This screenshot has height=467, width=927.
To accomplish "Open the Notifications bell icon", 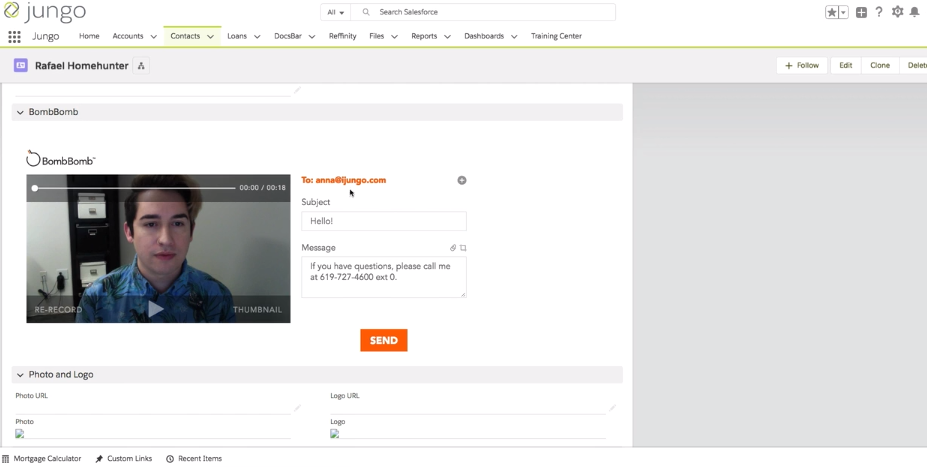I will point(915,12).
